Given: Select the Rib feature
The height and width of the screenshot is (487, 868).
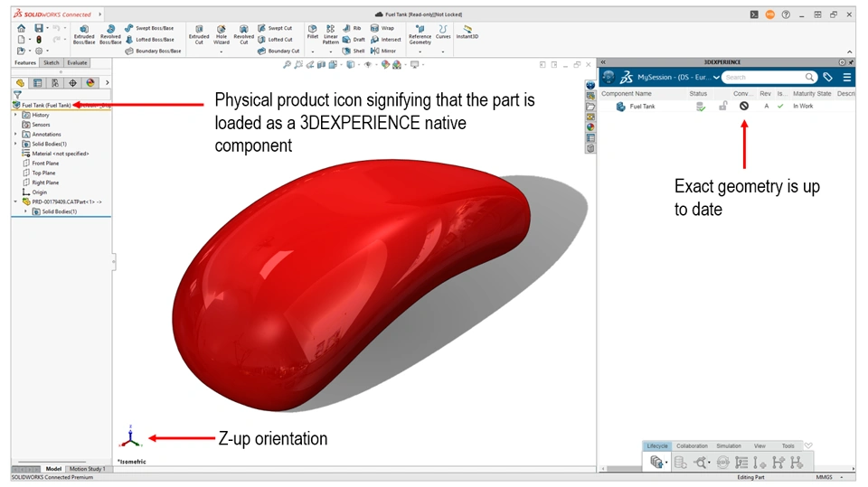Looking at the screenshot, I should click(352, 28).
